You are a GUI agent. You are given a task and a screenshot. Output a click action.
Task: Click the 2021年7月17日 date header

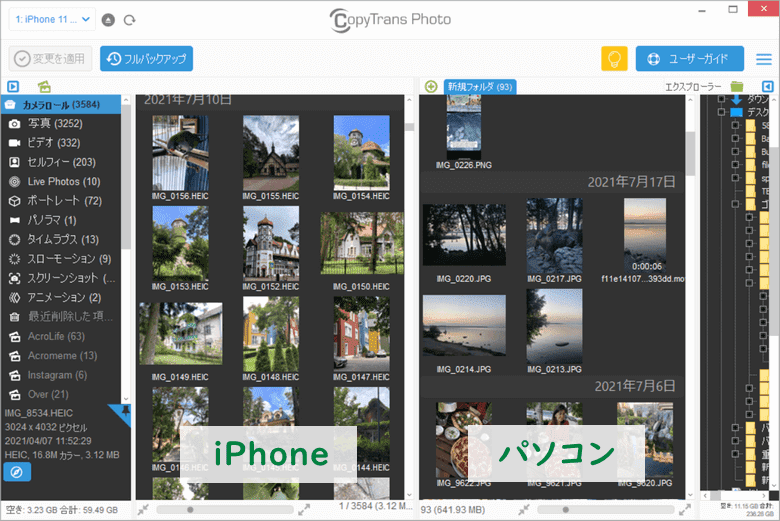pyautogui.click(x=631, y=182)
